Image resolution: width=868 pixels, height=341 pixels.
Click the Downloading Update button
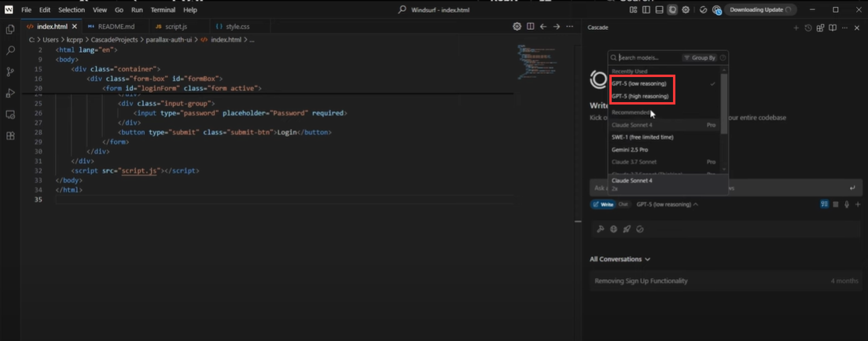[760, 10]
